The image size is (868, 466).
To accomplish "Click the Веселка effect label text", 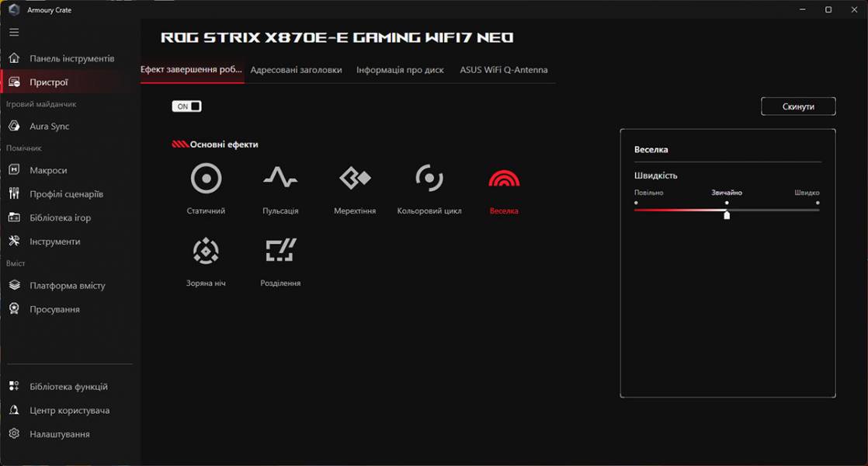I will coord(504,210).
